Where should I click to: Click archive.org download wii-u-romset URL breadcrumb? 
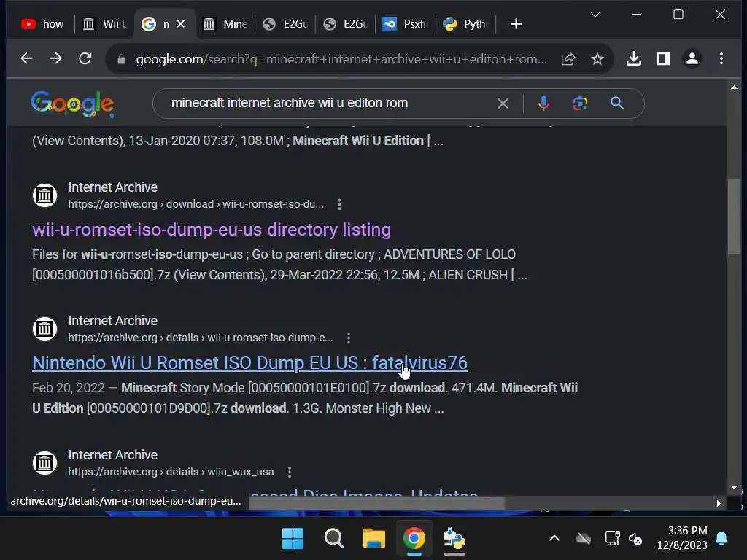pyautogui.click(x=196, y=204)
